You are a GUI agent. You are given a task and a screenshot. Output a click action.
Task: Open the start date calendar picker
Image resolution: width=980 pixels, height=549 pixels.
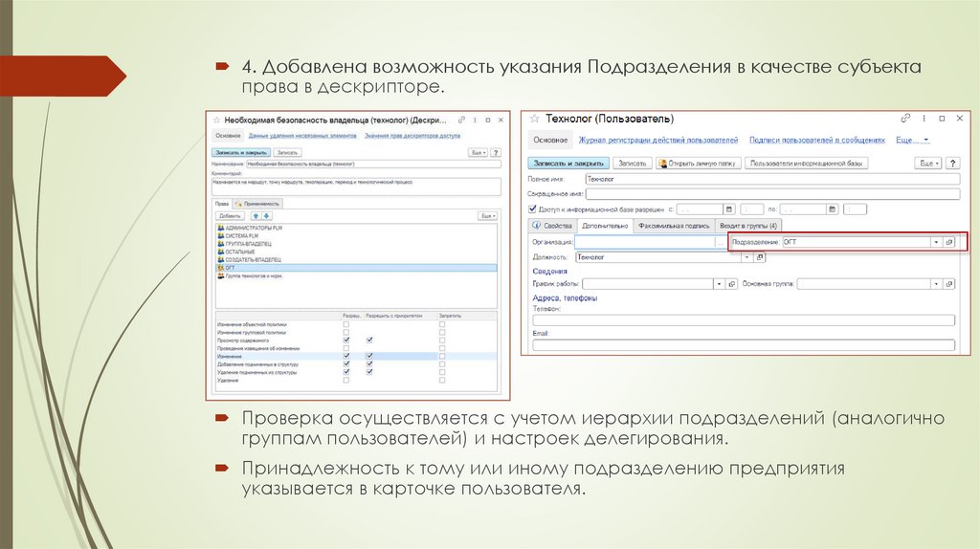(728, 209)
